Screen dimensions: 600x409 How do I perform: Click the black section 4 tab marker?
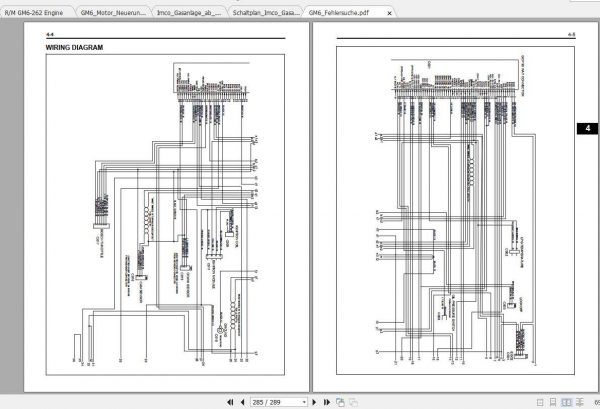(x=588, y=128)
